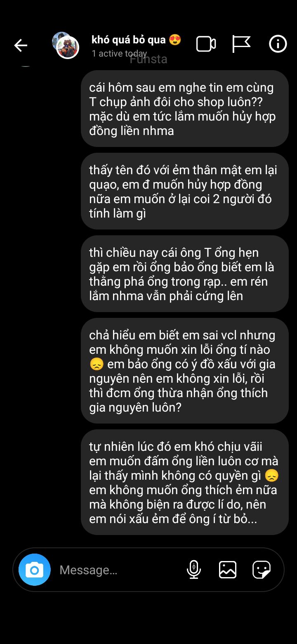
Task: Tap message starting "thấy tên đó với ẻm"
Action: point(185,192)
